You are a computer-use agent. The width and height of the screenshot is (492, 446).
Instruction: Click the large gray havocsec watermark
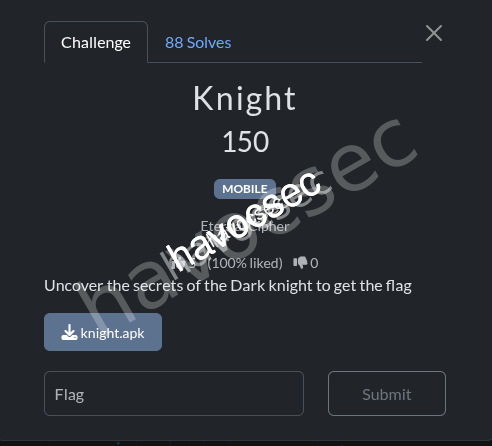(x=248, y=222)
